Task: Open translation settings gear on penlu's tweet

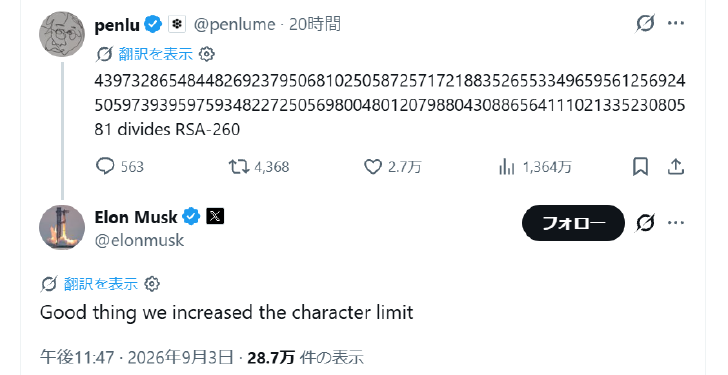Action: [x=207, y=54]
